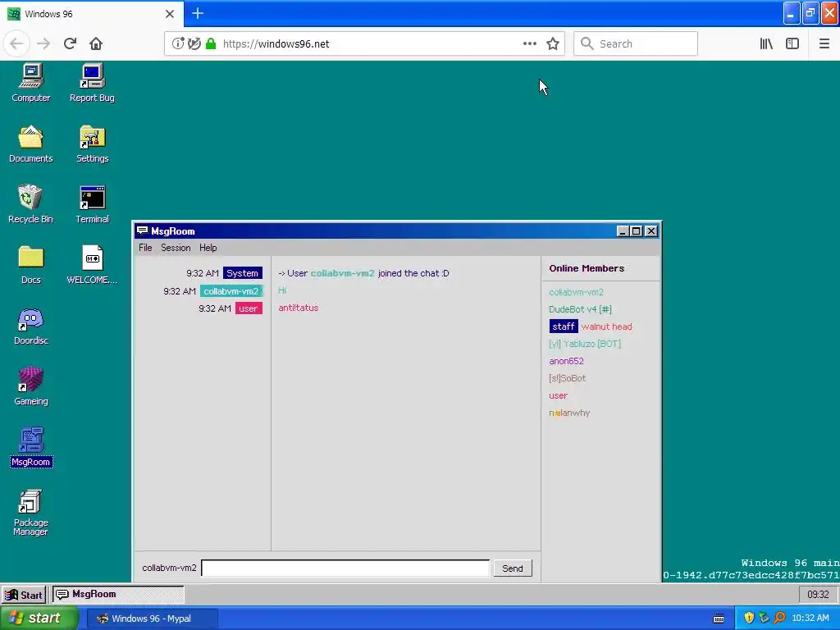Open the Docs folder icon

tap(31, 265)
